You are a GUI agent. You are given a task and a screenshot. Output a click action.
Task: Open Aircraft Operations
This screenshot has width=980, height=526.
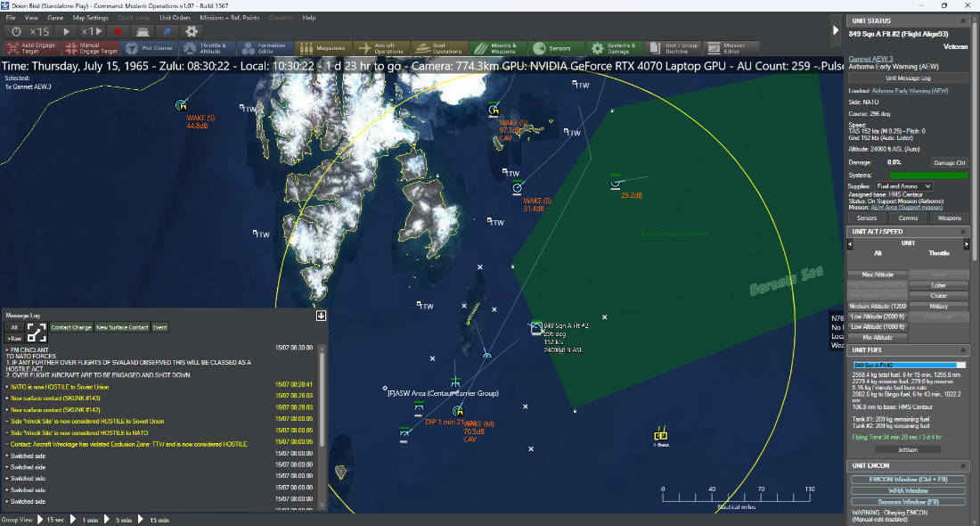[x=382, y=48]
